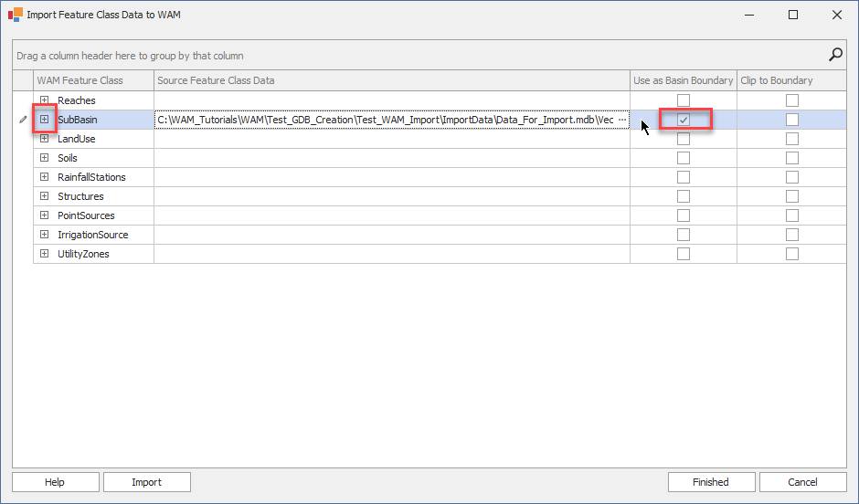Click the Import button
The width and height of the screenshot is (859, 504).
tap(147, 482)
